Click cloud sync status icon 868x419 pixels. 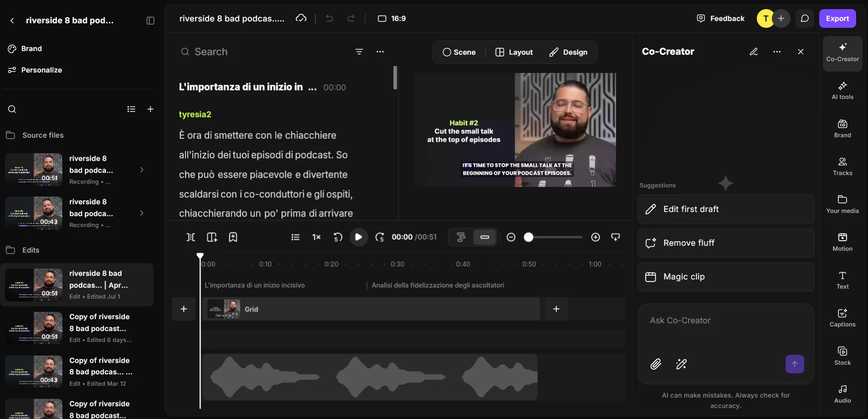coord(301,18)
